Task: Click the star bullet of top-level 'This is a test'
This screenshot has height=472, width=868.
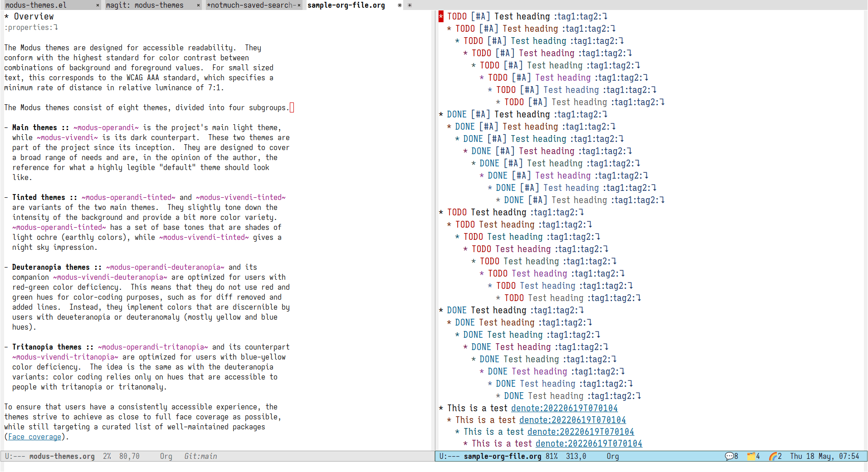Action: click(x=441, y=408)
